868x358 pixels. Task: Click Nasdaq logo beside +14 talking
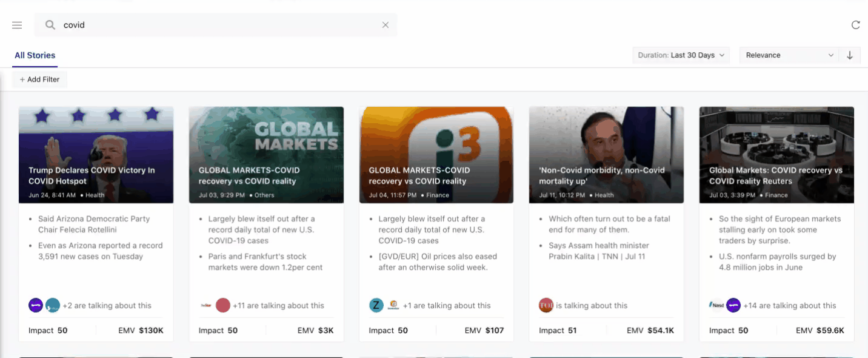coord(716,305)
